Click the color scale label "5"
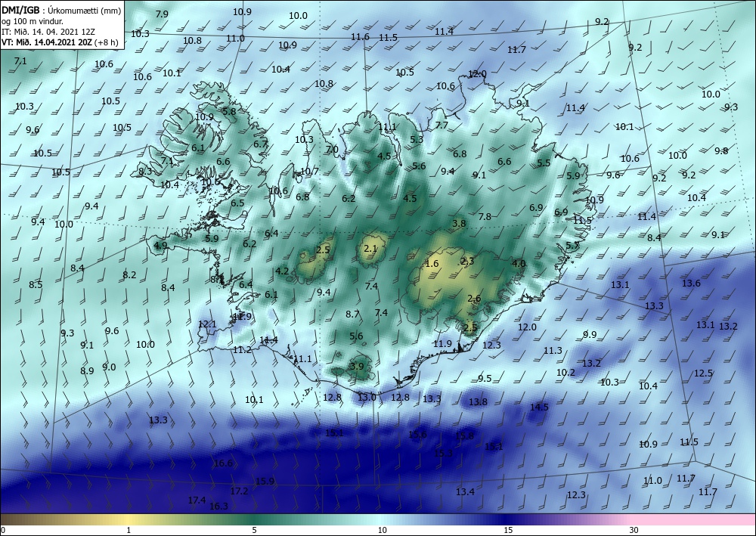This screenshot has width=756, height=536. (x=254, y=531)
